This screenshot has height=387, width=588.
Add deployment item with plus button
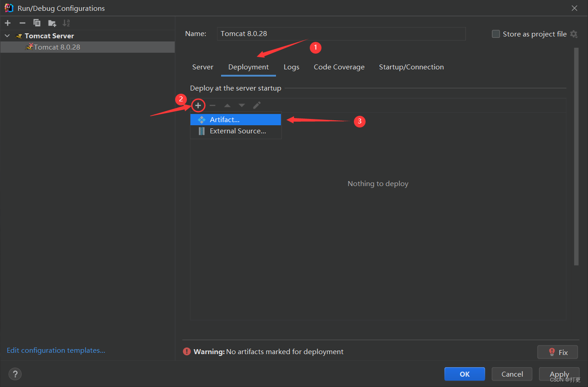click(198, 105)
